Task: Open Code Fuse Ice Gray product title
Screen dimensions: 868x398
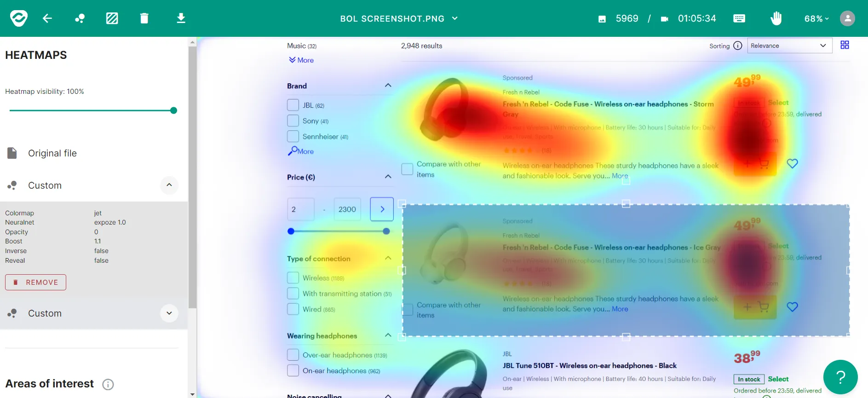Action: point(611,247)
